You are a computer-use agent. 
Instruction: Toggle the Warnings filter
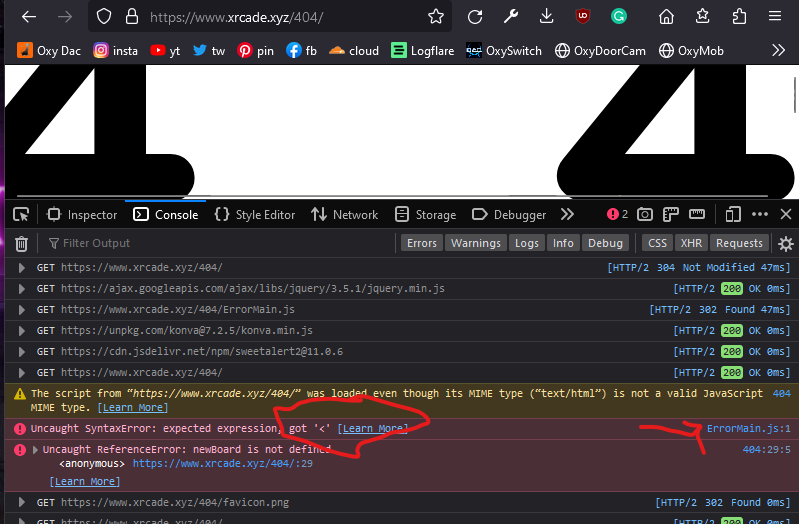pos(475,243)
